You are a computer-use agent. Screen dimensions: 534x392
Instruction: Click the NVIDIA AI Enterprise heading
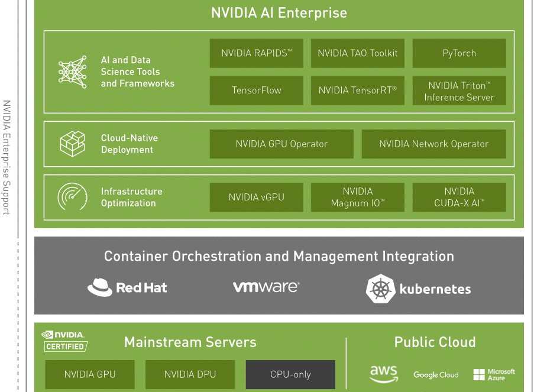pyautogui.click(x=279, y=13)
